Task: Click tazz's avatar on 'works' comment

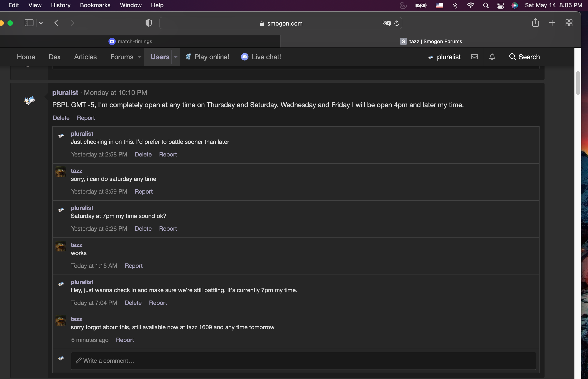Action: [x=61, y=246]
